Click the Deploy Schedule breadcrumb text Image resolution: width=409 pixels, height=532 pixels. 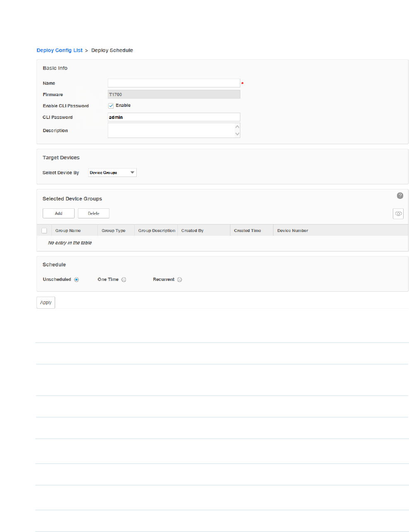112,50
